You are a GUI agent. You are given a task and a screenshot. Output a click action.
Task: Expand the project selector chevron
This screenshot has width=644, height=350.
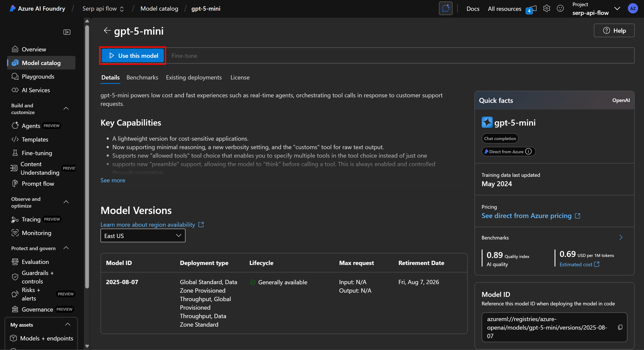[617, 9]
